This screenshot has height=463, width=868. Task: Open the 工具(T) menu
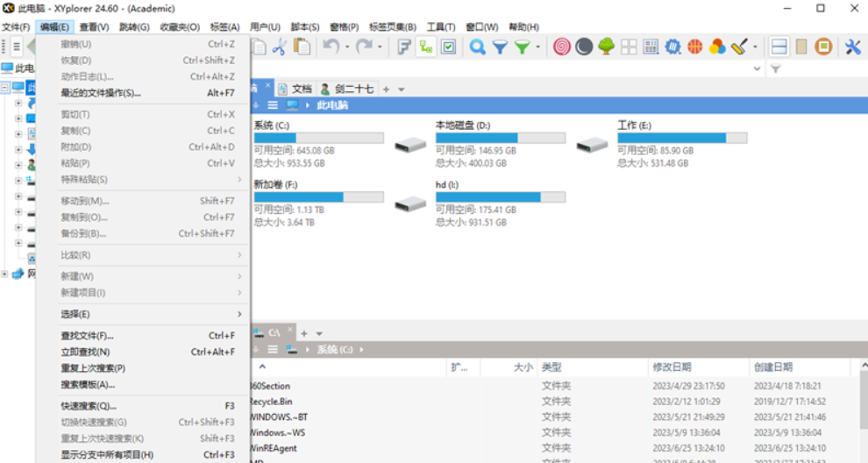point(441,26)
